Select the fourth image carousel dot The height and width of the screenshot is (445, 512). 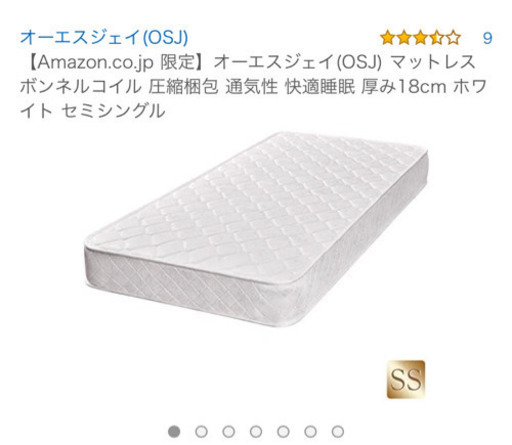click(256, 431)
